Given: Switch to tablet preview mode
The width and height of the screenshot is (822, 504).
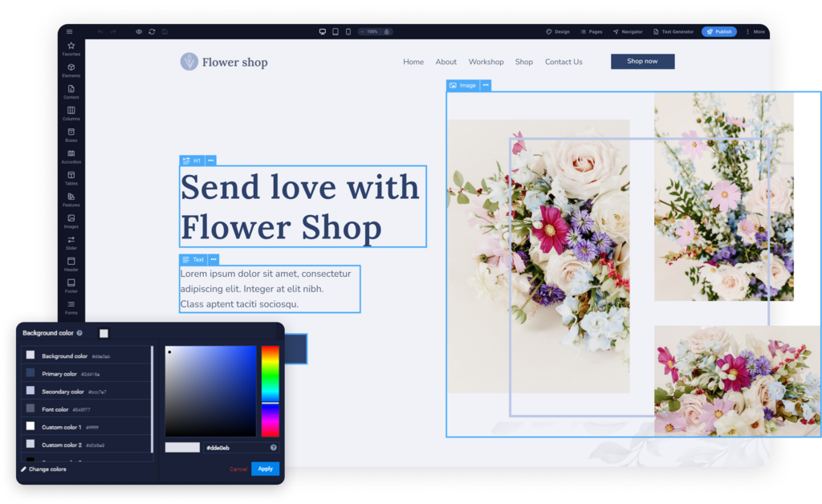Looking at the screenshot, I should (x=335, y=31).
